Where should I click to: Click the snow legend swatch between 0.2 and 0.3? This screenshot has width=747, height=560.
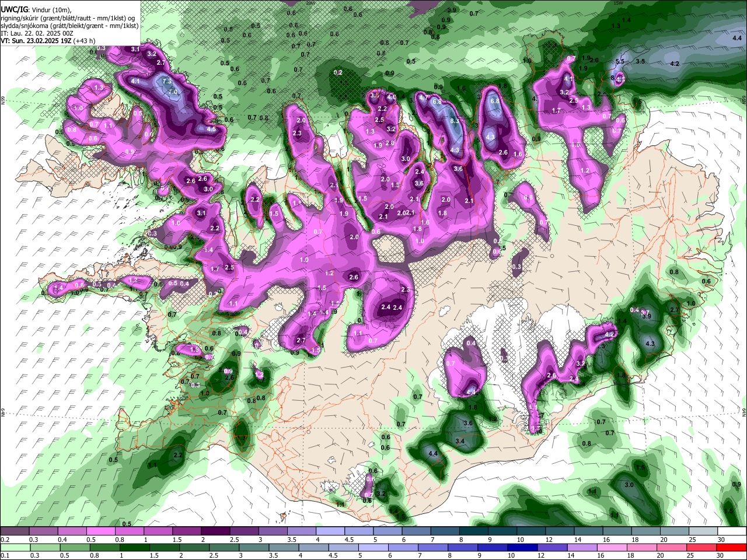point(15,531)
